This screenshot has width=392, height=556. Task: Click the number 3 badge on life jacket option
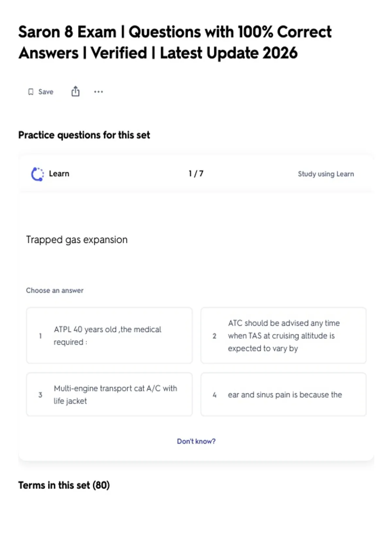40,395
